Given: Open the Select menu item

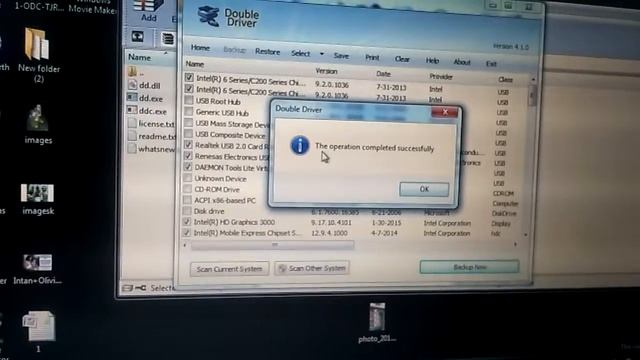Looking at the screenshot, I should (300, 53).
